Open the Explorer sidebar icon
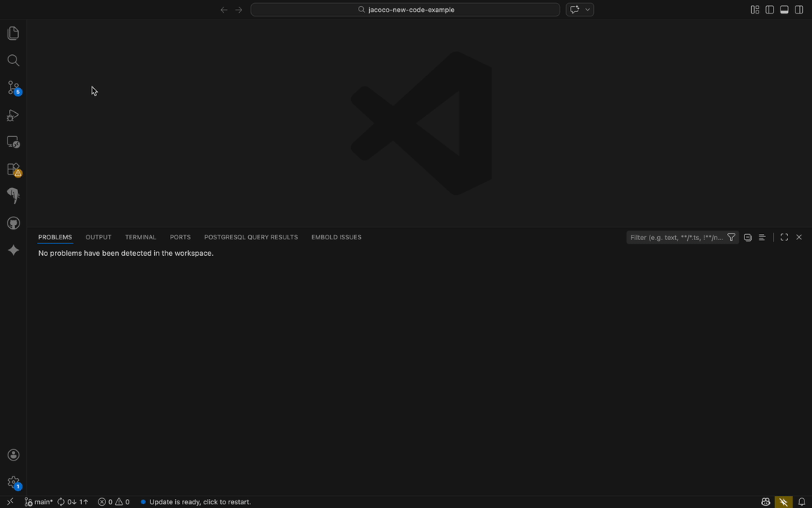Screen dimensions: 812x508 pos(13,32)
